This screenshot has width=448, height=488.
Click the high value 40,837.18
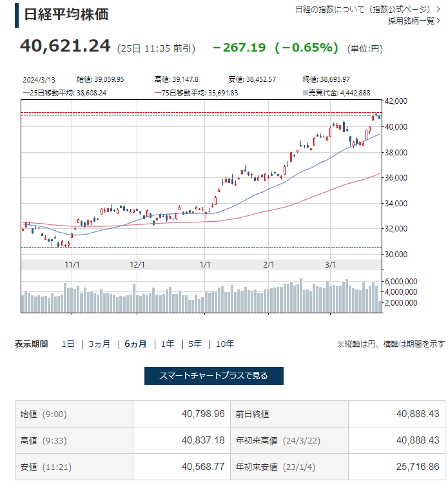[x=203, y=440]
